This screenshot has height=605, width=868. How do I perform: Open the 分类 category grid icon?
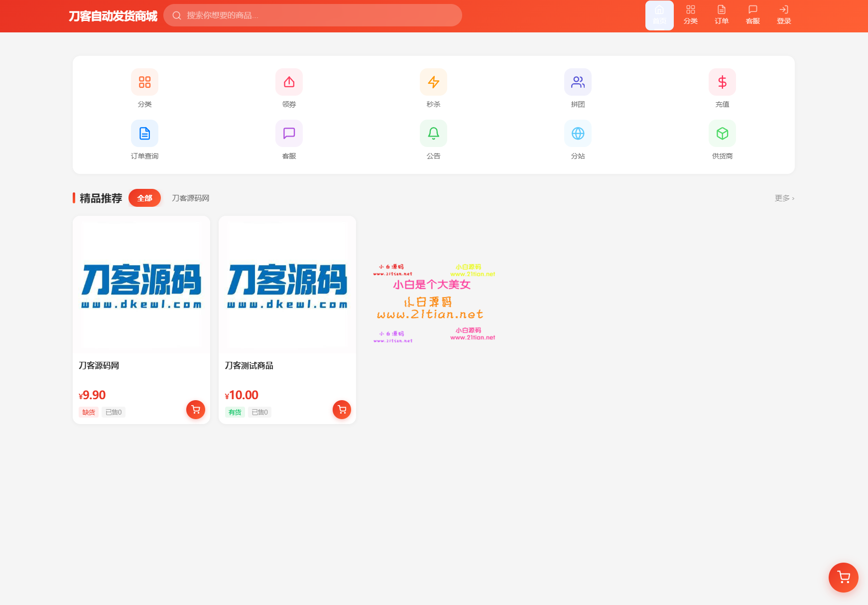tap(144, 82)
